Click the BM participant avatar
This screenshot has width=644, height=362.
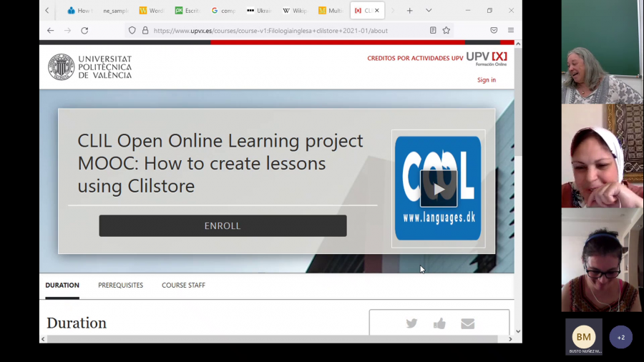pyautogui.click(x=584, y=337)
